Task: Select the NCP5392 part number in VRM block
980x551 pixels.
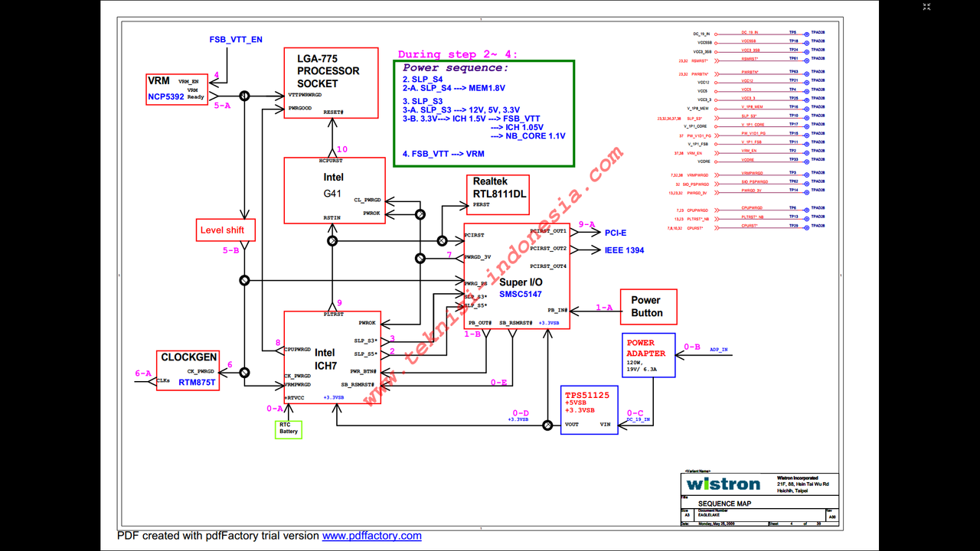Action: [166, 98]
